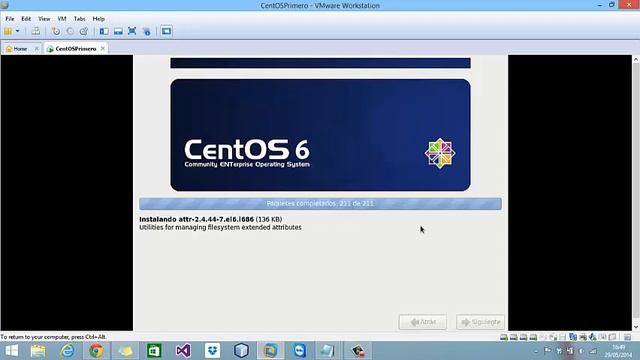The image size is (640, 360).
Task: Click VMware Workstation taskbar icon
Action: pos(270,351)
